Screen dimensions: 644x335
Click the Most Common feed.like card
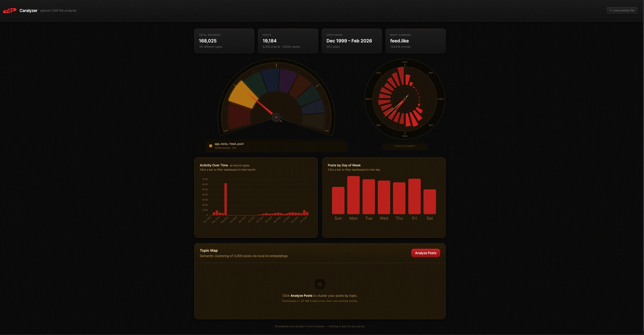[415, 41]
